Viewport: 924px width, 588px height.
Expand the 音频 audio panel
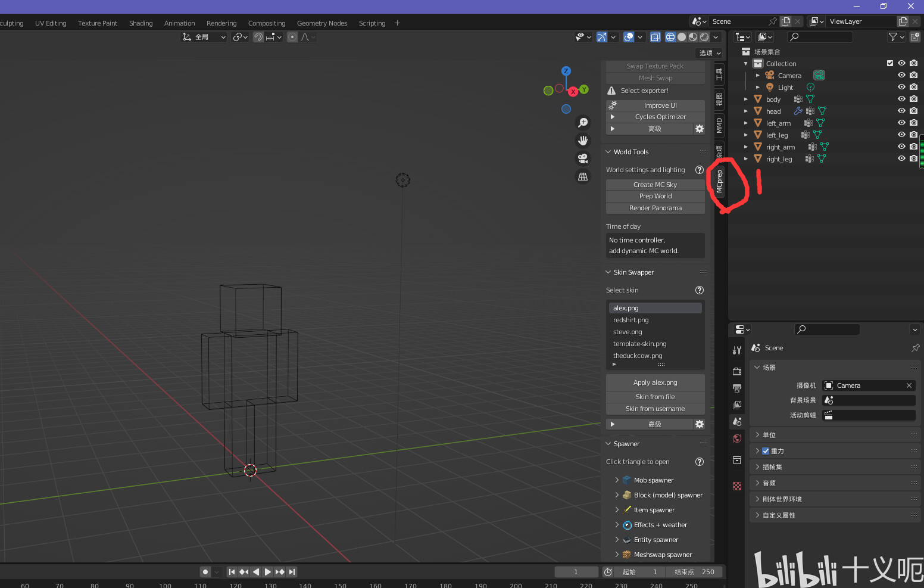coord(758,483)
